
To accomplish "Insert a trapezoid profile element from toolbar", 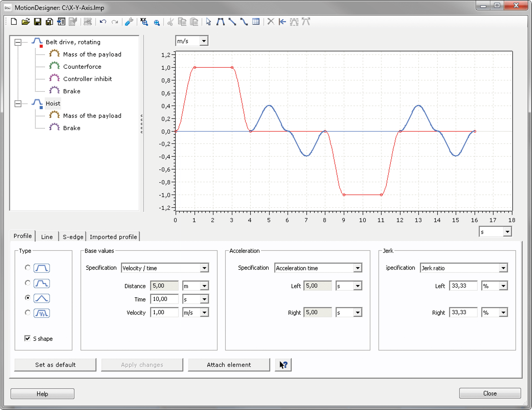I will point(221,22).
